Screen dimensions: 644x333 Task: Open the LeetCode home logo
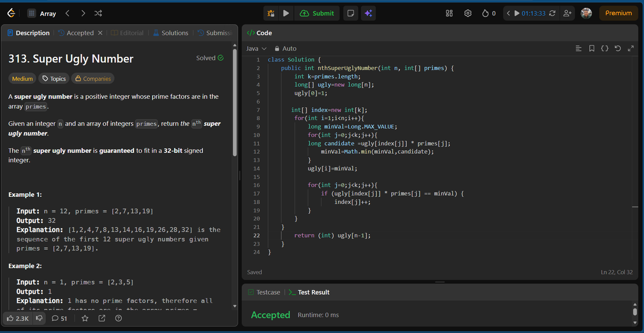click(11, 13)
